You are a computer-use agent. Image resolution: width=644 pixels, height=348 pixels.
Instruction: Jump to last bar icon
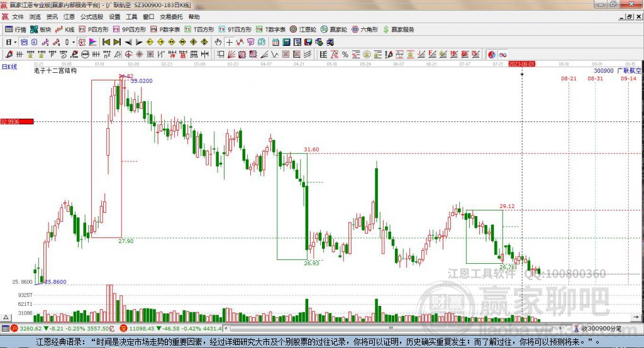click(x=118, y=42)
